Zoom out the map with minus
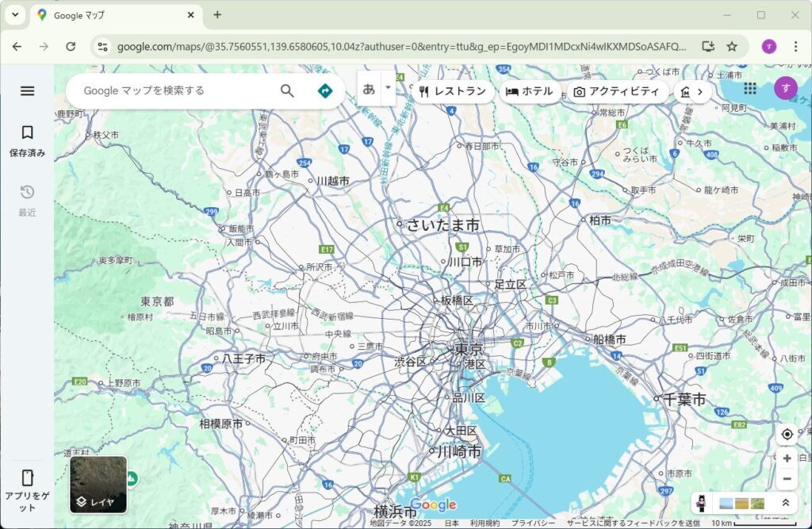Image resolution: width=812 pixels, height=529 pixels. (787, 479)
